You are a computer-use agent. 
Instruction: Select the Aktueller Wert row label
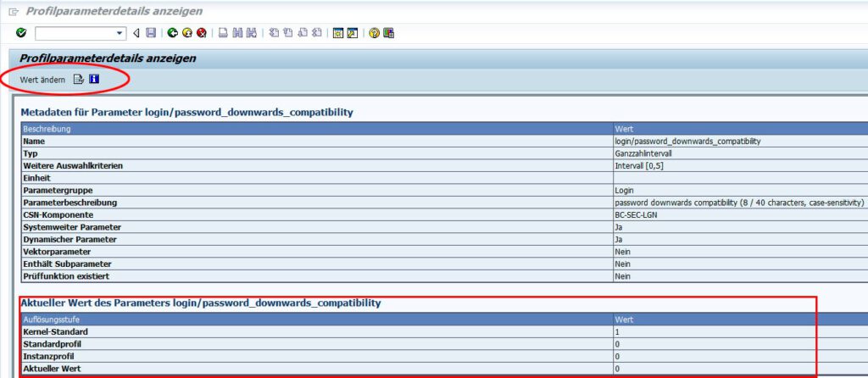(x=51, y=369)
